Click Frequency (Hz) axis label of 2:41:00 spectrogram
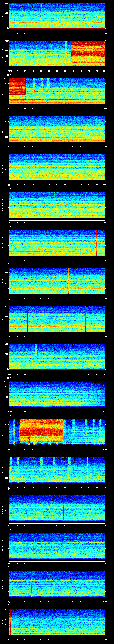This screenshot has width=114, height=644. coord(3,394)
